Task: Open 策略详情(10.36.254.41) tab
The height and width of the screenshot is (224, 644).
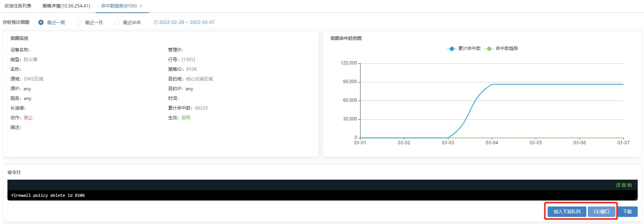Action: click(x=66, y=6)
